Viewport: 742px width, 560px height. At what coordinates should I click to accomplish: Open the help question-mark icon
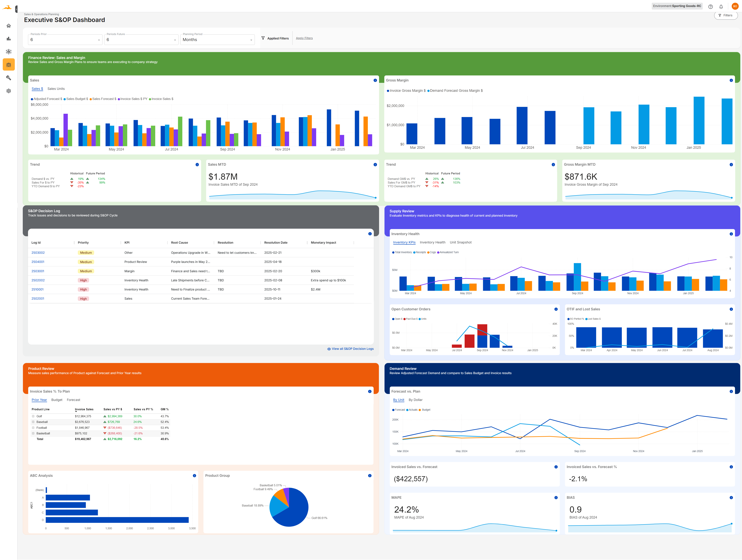(x=710, y=6)
